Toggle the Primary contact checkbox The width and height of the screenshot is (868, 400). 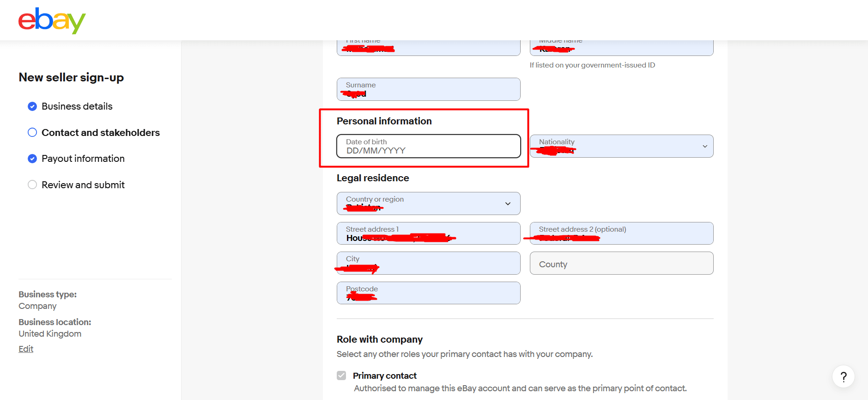[341, 375]
